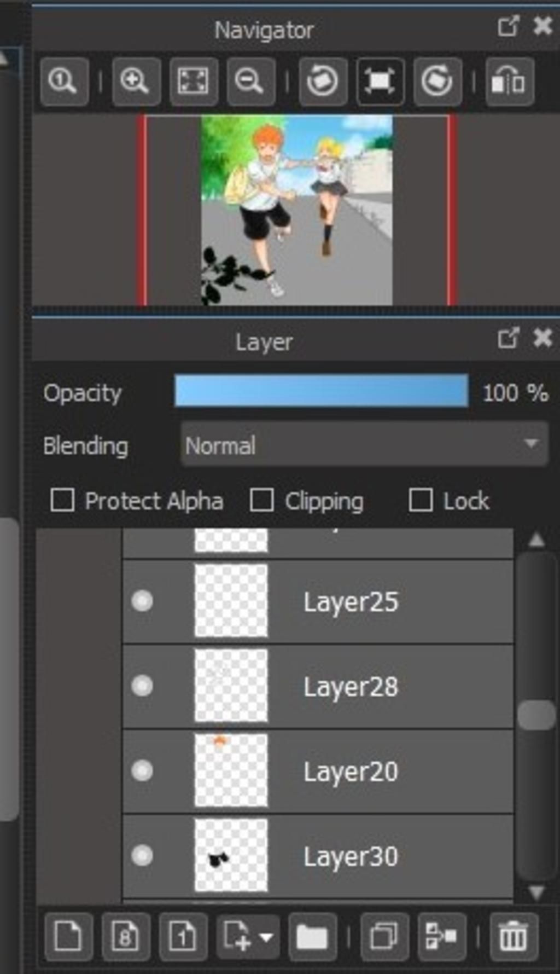Tick the Lock checkbox

coord(421,500)
